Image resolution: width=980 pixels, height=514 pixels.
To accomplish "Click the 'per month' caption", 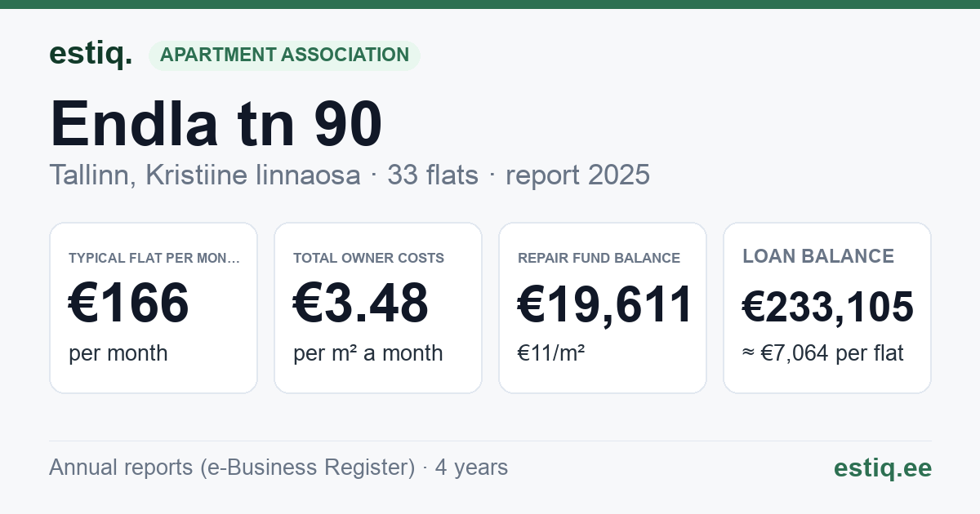I will coord(118,353).
